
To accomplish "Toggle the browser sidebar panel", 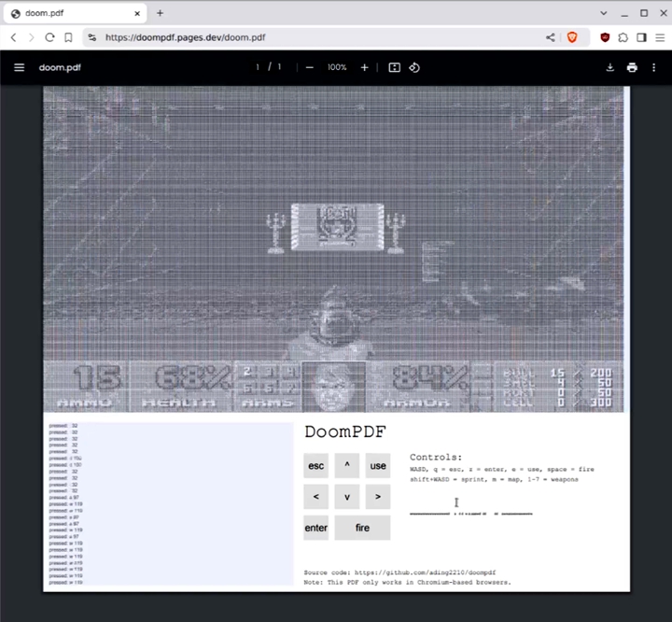I will (641, 37).
